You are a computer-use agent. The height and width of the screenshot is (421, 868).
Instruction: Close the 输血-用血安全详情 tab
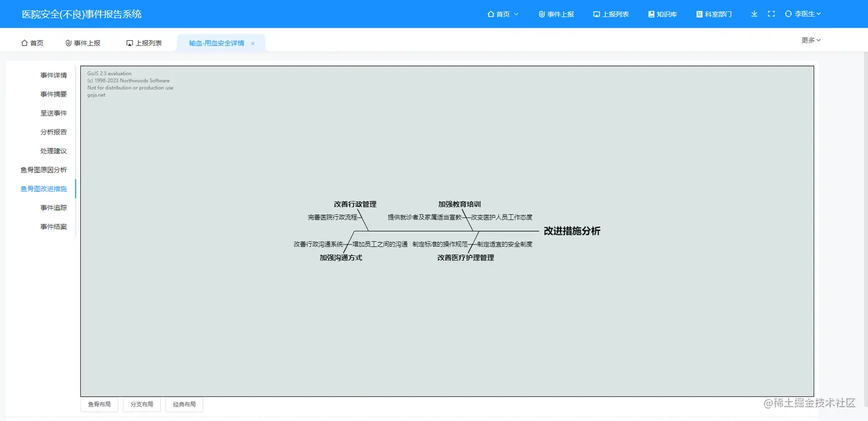coord(253,43)
